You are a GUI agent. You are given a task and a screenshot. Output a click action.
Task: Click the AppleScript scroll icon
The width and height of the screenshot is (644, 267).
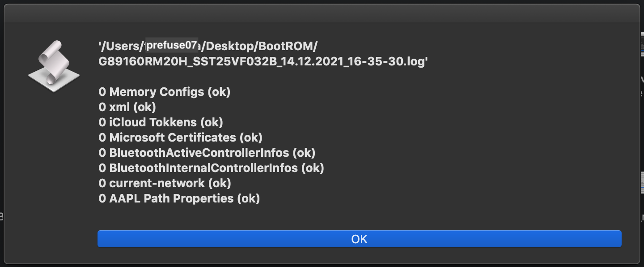(x=54, y=66)
